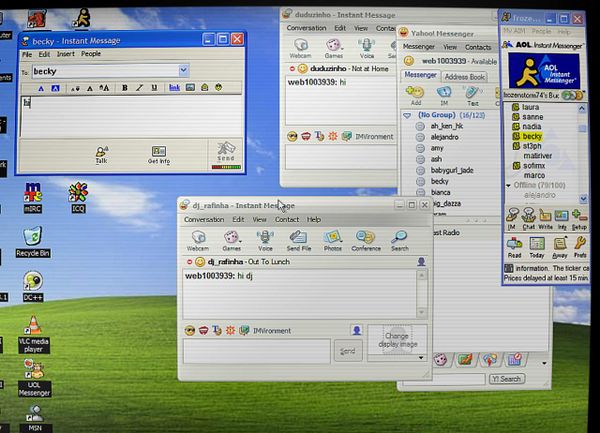Click Talk in becky message window
This screenshot has height=433, width=600.
point(101,155)
